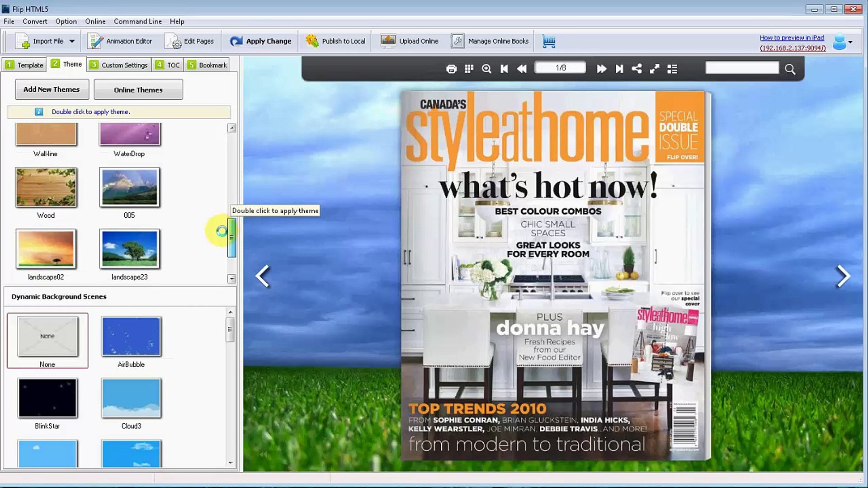Jump to first page icon
Image resolution: width=868 pixels, height=488 pixels.
point(504,69)
